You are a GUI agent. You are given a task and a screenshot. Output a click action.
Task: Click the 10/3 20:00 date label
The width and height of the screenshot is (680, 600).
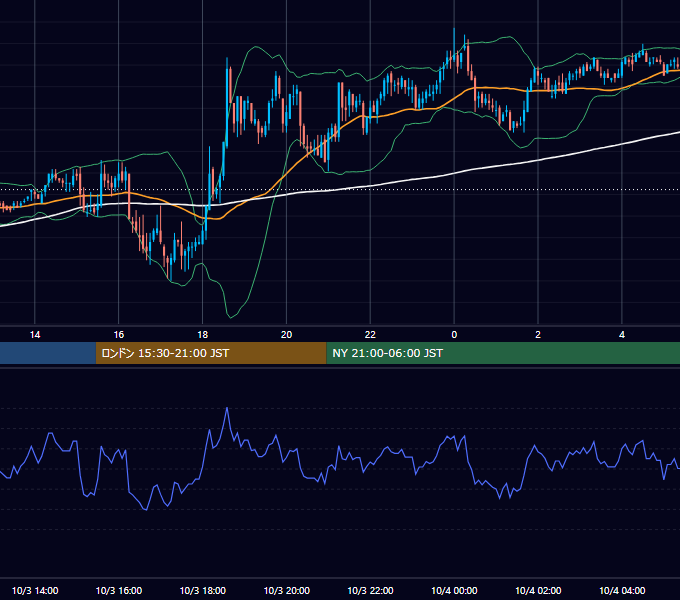(x=286, y=590)
